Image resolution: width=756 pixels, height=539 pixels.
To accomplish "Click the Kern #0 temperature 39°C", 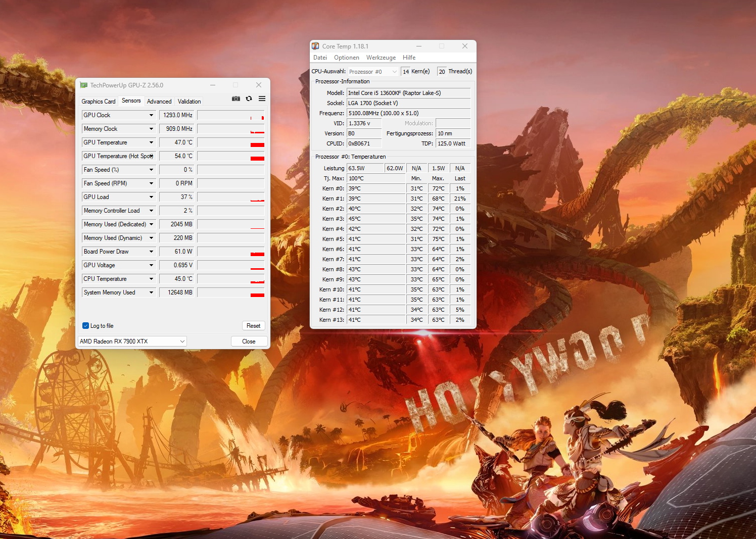I will [376, 188].
